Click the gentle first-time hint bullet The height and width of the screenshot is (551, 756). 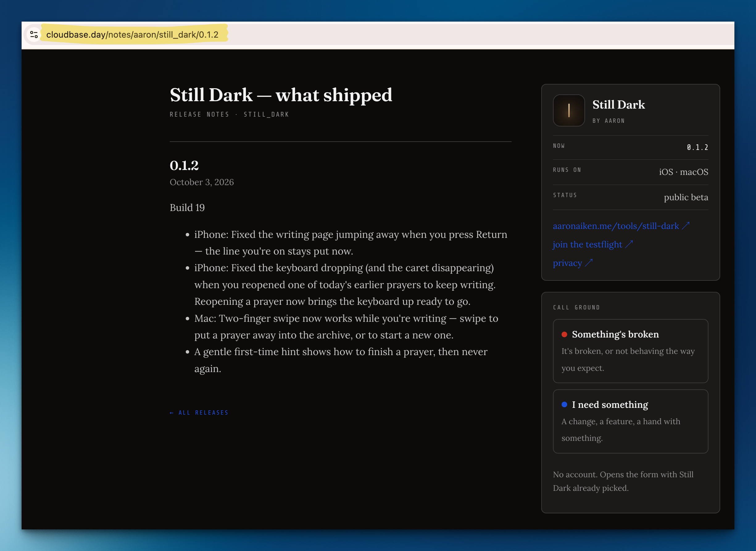tap(341, 360)
